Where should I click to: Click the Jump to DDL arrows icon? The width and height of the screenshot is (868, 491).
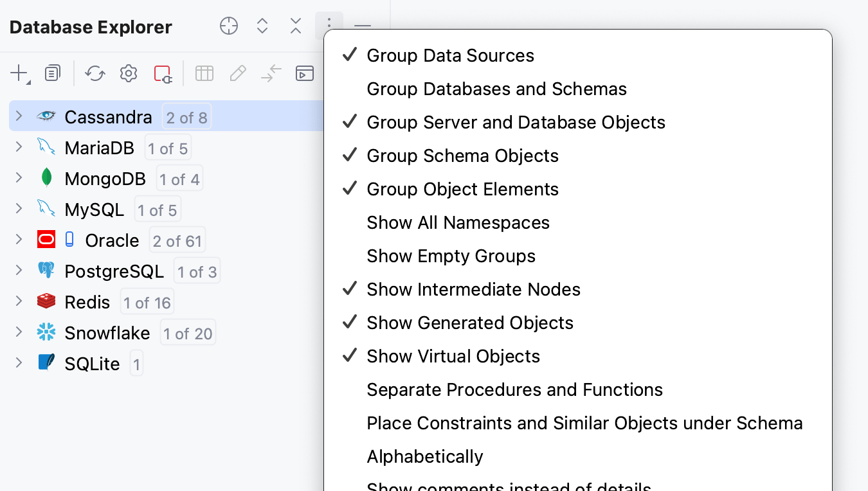tap(271, 73)
